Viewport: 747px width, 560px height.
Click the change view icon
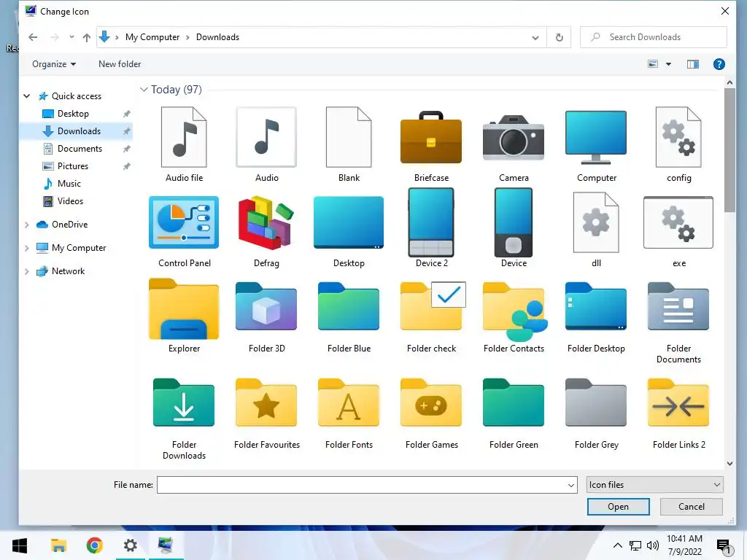coord(653,64)
